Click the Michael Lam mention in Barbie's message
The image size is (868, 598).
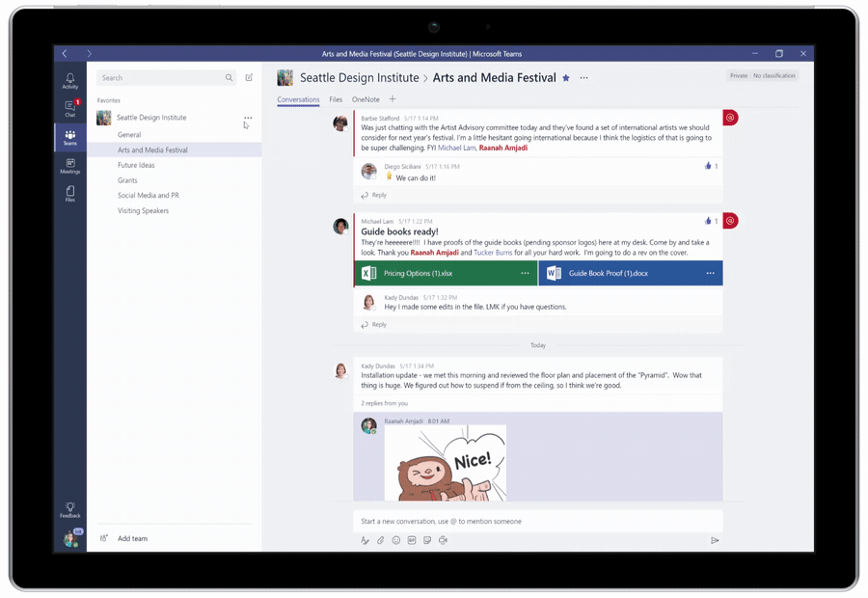coord(457,148)
